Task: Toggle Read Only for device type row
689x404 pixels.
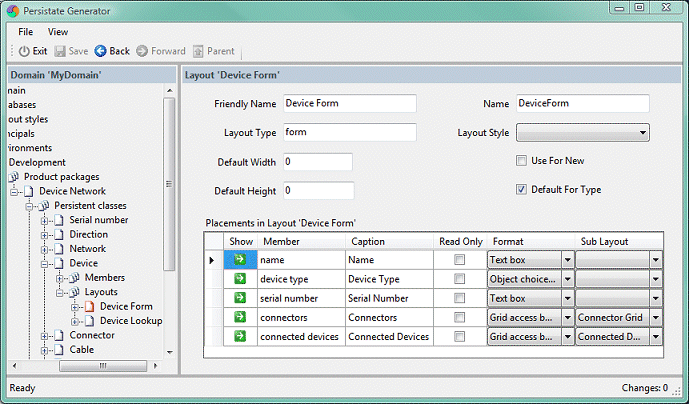Action: 460,279
